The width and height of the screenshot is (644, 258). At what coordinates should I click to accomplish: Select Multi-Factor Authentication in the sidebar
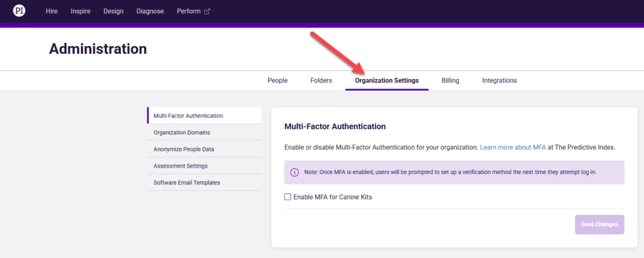tap(188, 116)
